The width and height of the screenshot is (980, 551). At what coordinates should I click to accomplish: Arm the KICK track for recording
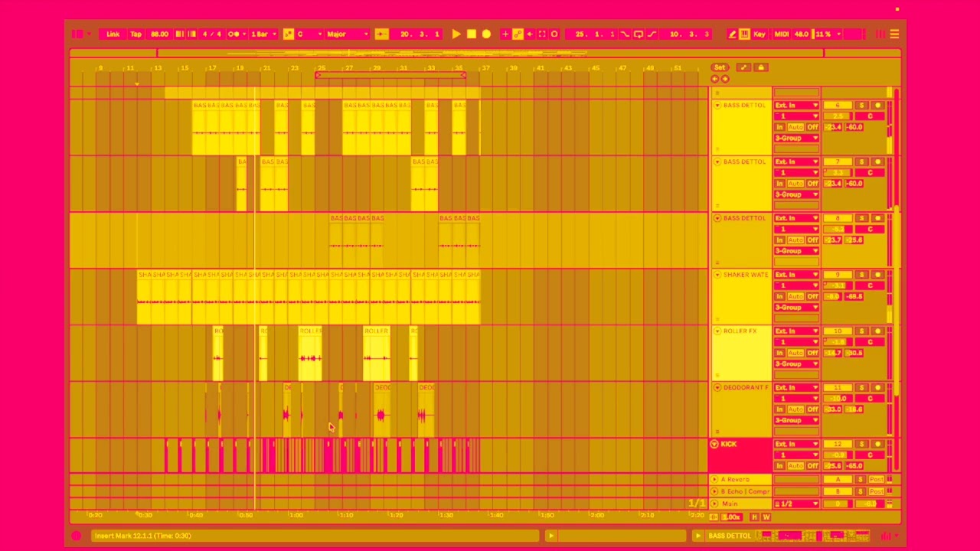click(877, 444)
